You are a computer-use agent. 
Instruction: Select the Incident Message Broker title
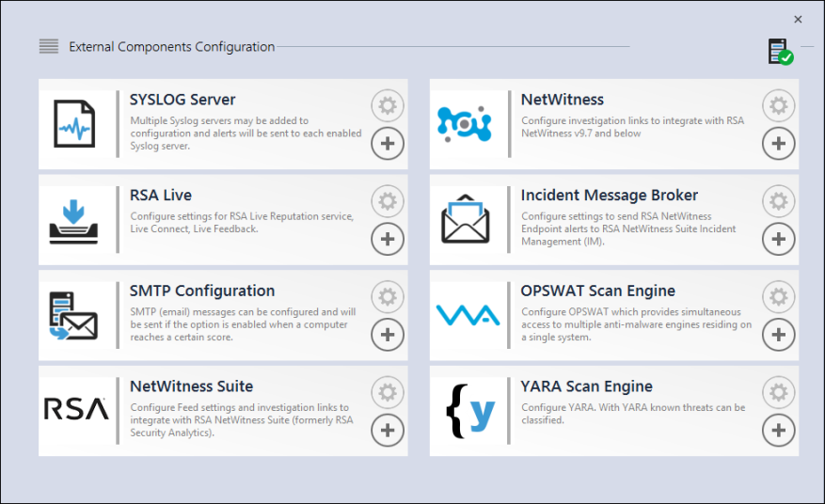click(610, 196)
